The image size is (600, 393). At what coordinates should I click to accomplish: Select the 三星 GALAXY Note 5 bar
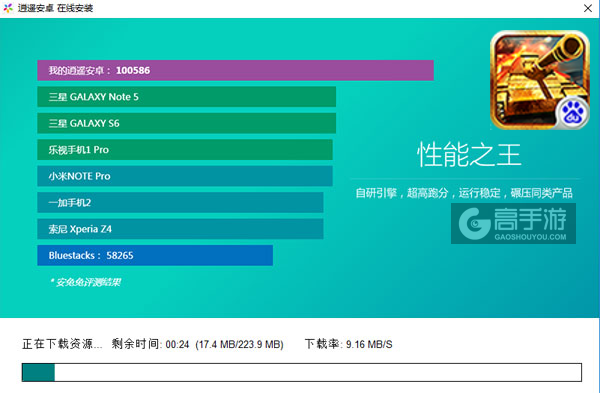(x=186, y=97)
